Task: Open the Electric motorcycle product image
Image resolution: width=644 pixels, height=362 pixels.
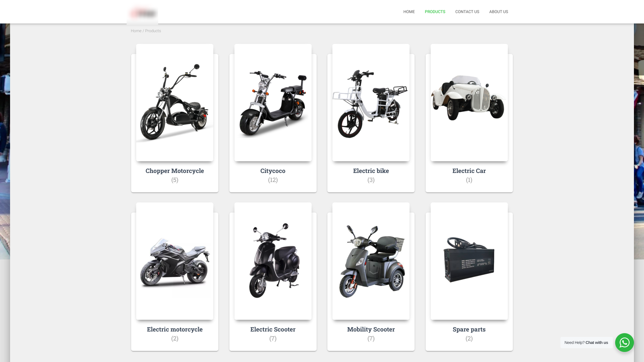Action: 175,261
